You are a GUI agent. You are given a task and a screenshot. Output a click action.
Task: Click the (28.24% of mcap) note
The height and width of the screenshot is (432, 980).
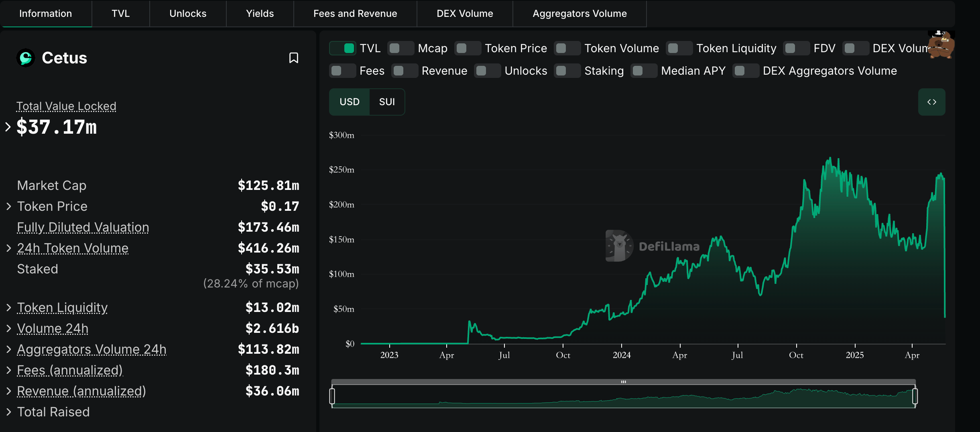coord(251,283)
